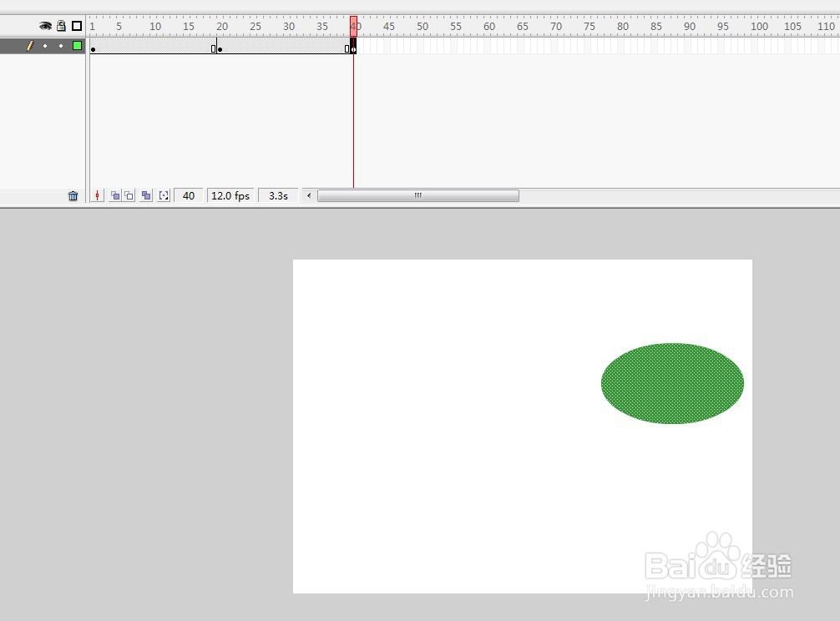Toggle the layer's lock dot under the padlock
The image size is (840, 621).
coord(61,46)
